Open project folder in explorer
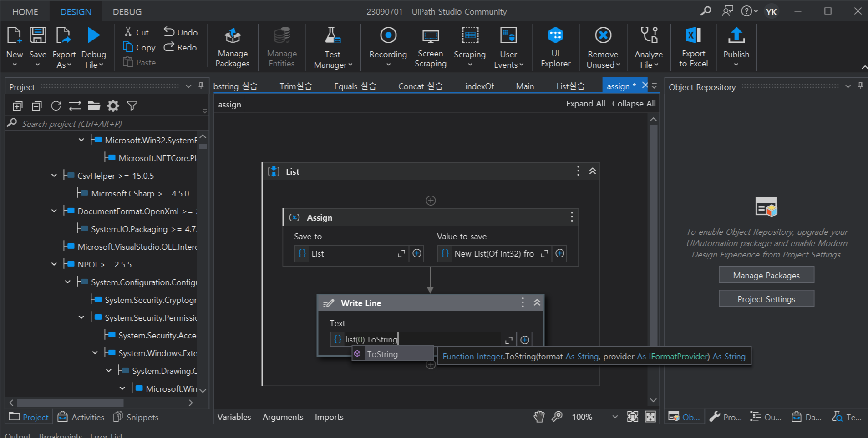Image resolution: width=868 pixels, height=438 pixels. 94,106
